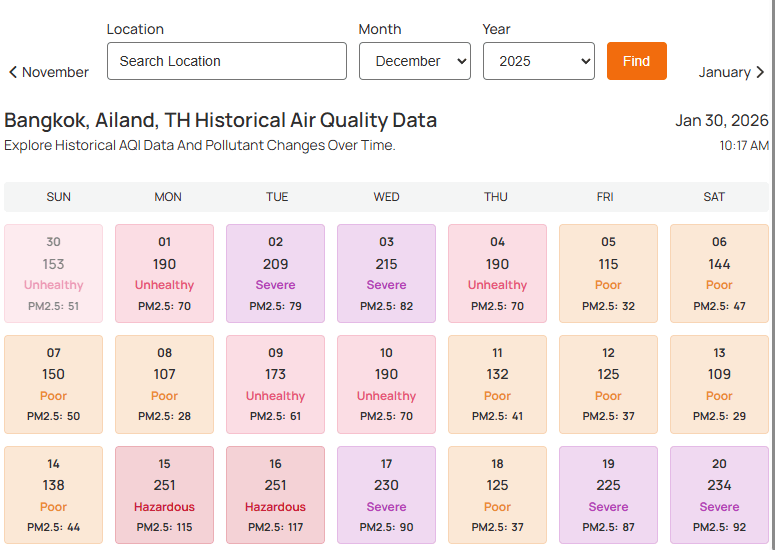775x550 pixels.
Task: Select December 13 cell with AQI 109
Action: point(719,384)
